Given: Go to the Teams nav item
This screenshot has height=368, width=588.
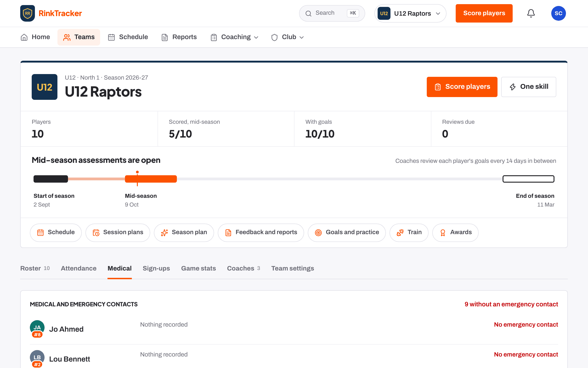Looking at the screenshot, I should point(79,37).
